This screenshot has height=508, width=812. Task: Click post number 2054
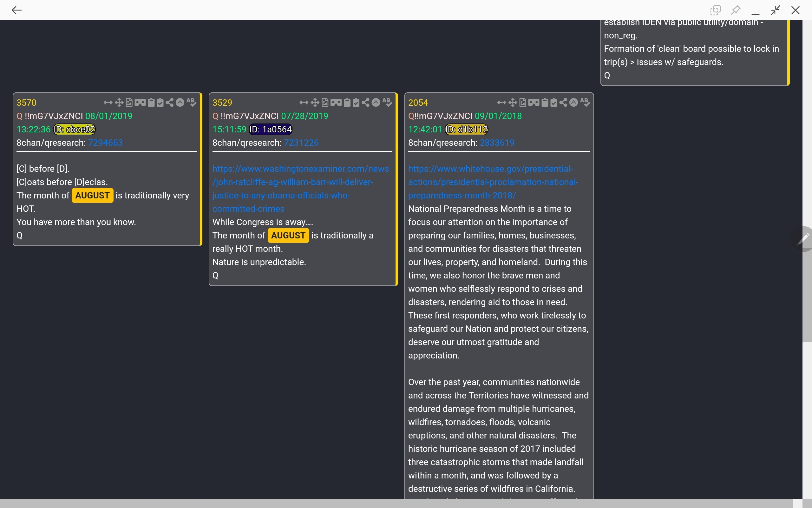pyautogui.click(x=418, y=103)
